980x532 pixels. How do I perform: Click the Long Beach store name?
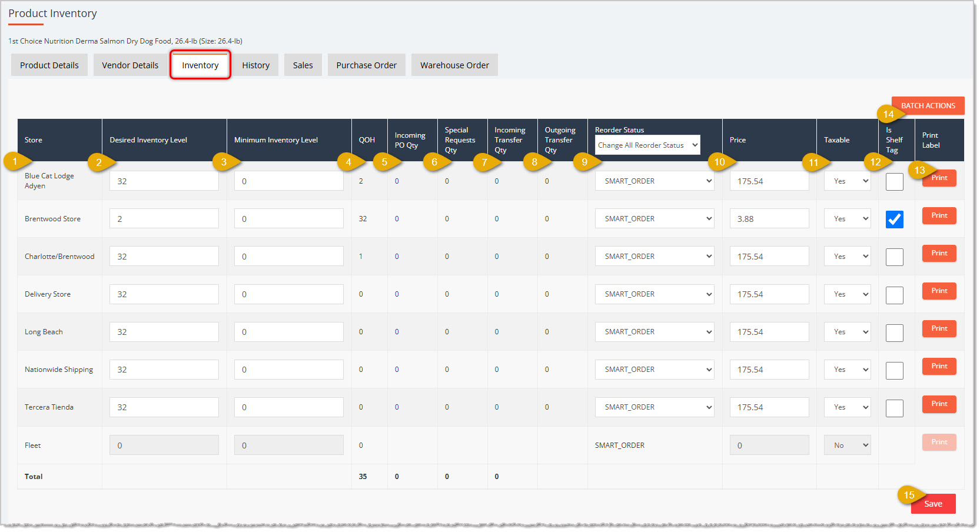pyautogui.click(x=44, y=332)
